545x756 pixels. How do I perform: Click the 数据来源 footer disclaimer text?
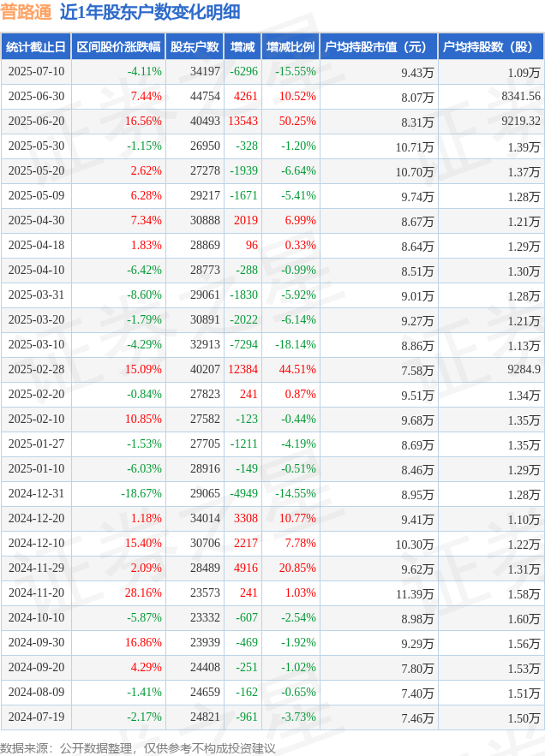pyautogui.click(x=138, y=748)
